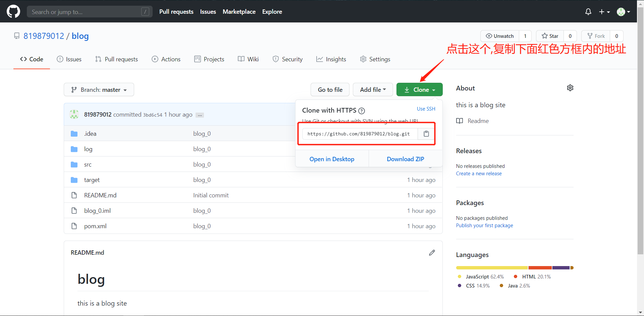
Task: Open the Actions tab
Action: [166, 59]
